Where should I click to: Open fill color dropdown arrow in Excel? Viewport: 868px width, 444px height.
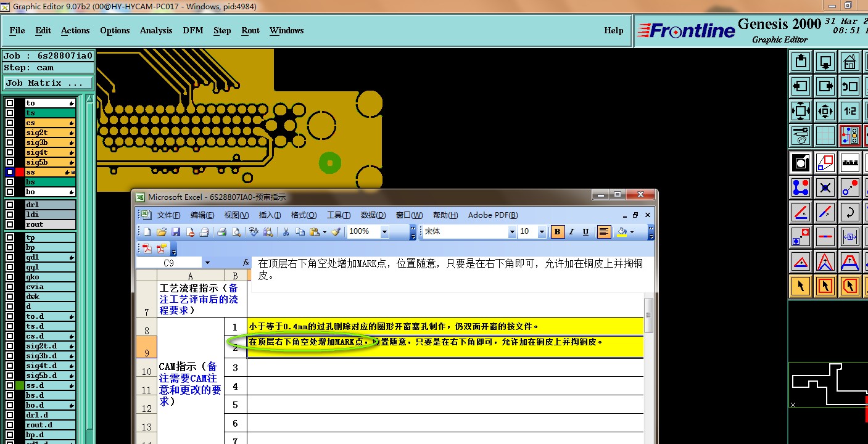(632, 232)
